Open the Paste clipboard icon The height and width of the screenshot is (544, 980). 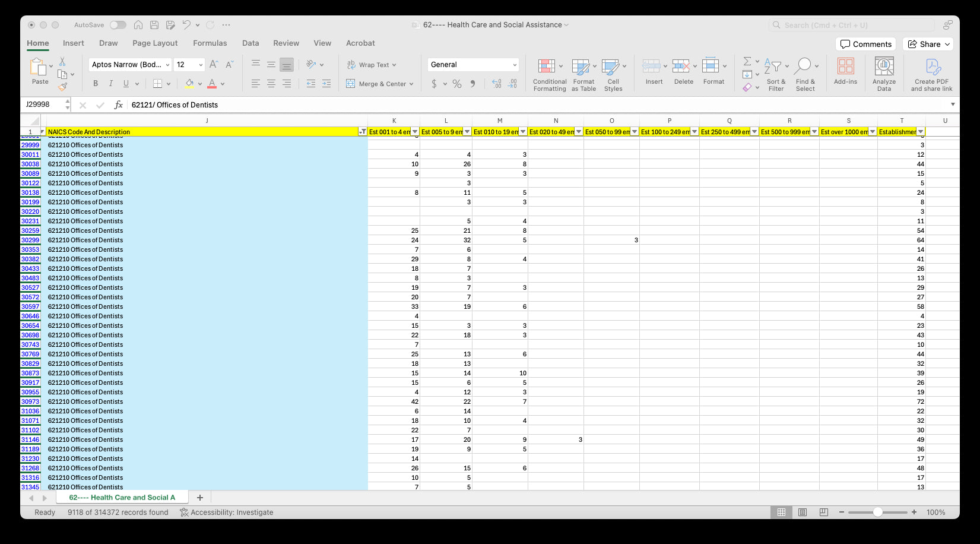[x=38, y=67]
